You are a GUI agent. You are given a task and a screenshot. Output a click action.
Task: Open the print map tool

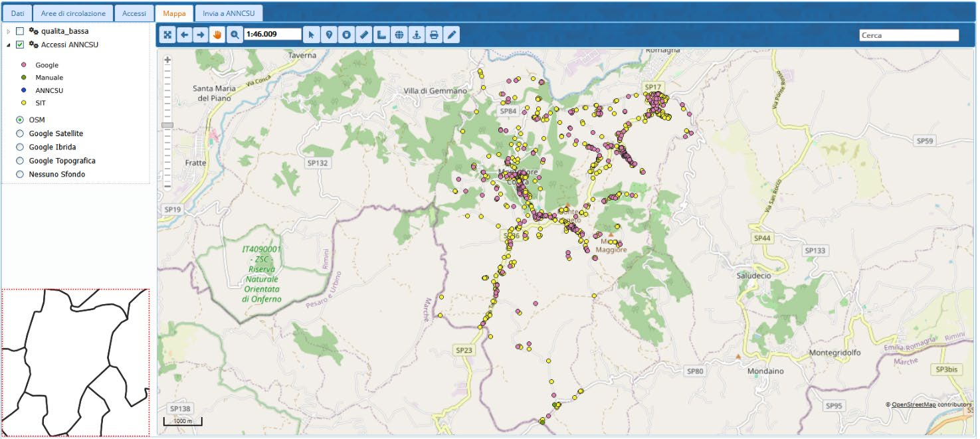point(434,35)
